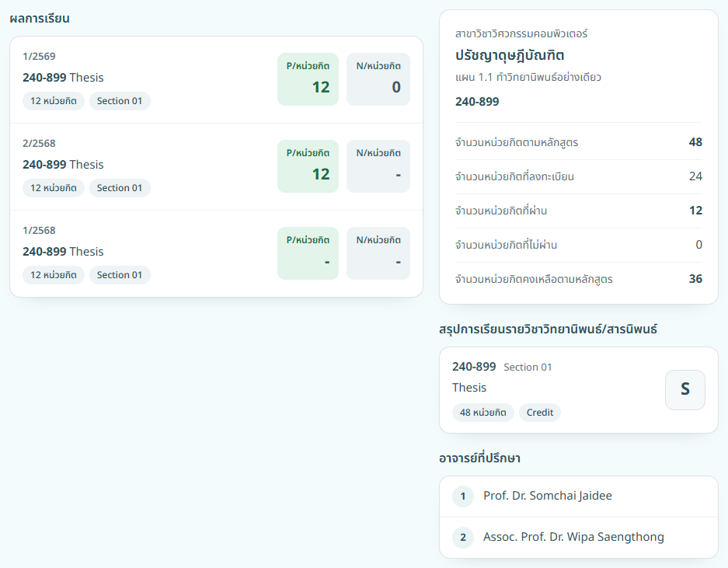The image size is (728, 568).
Task: Select advisor Assoc. Prof. Dr. Wipa Saengthong
Action: [x=579, y=538]
